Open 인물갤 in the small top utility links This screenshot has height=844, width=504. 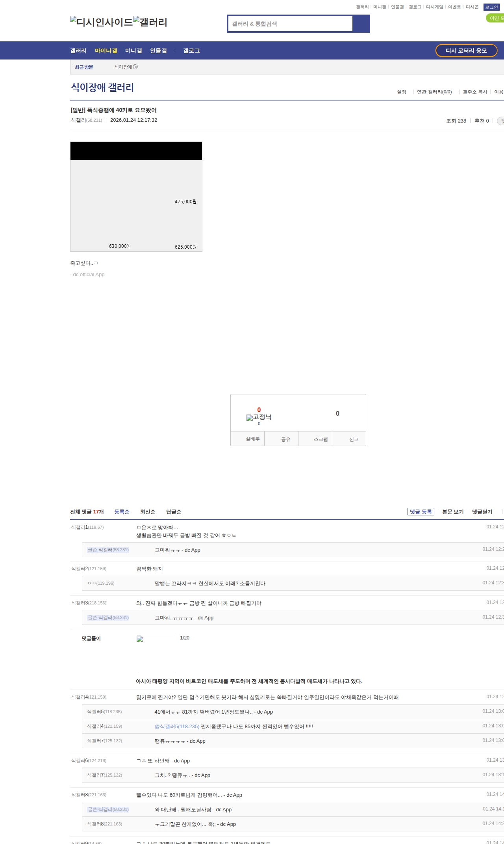click(x=397, y=7)
